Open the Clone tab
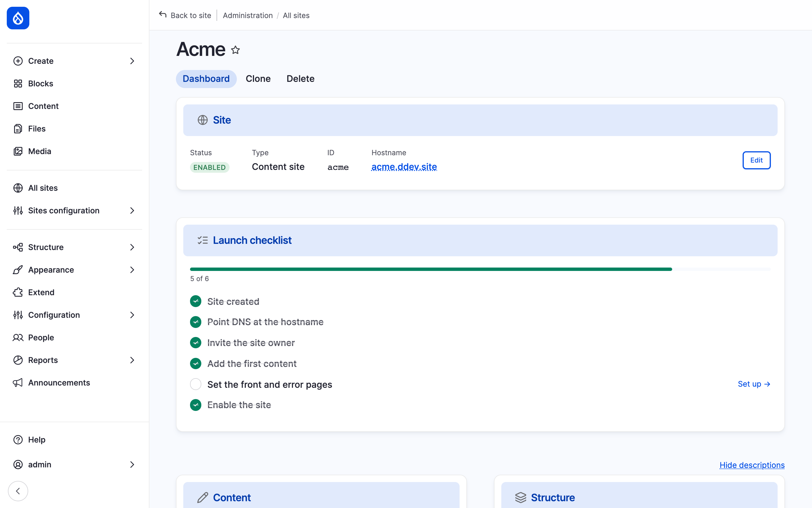The width and height of the screenshot is (812, 508). (258, 79)
